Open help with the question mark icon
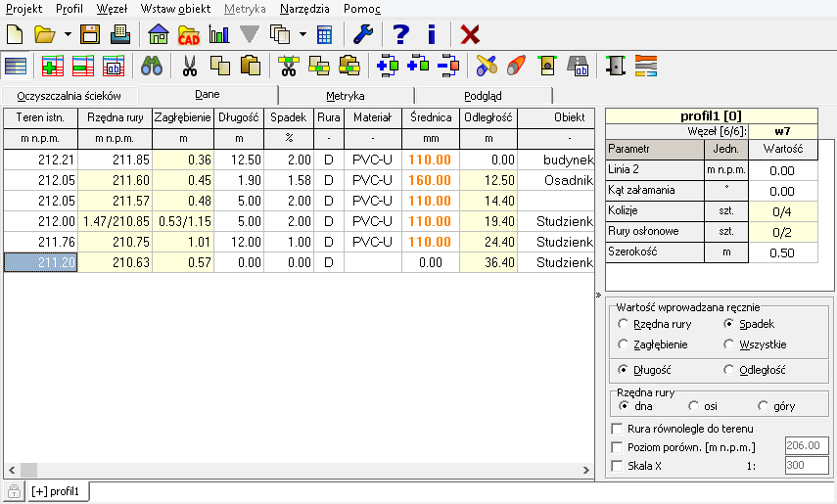The image size is (837, 504). pyautogui.click(x=401, y=34)
